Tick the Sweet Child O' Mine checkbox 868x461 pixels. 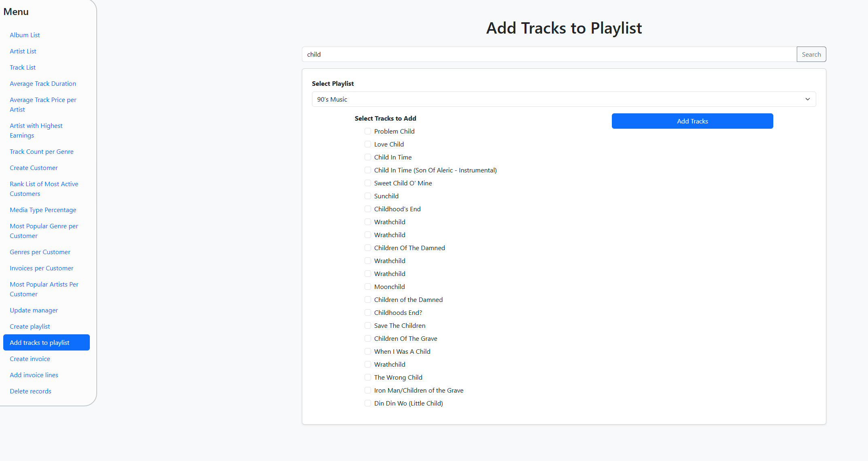pos(368,183)
